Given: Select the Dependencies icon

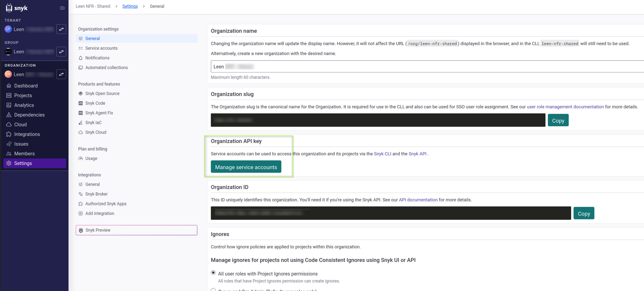Looking at the screenshot, I should (9, 115).
